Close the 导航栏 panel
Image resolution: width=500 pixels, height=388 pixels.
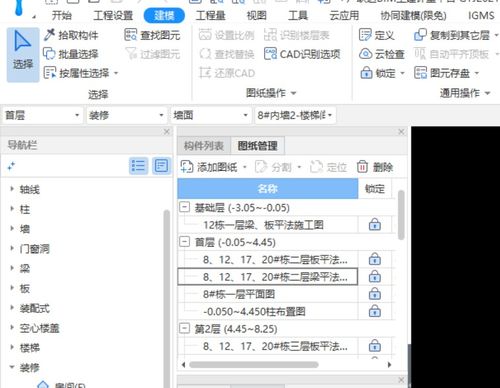(x=167, y=132)
